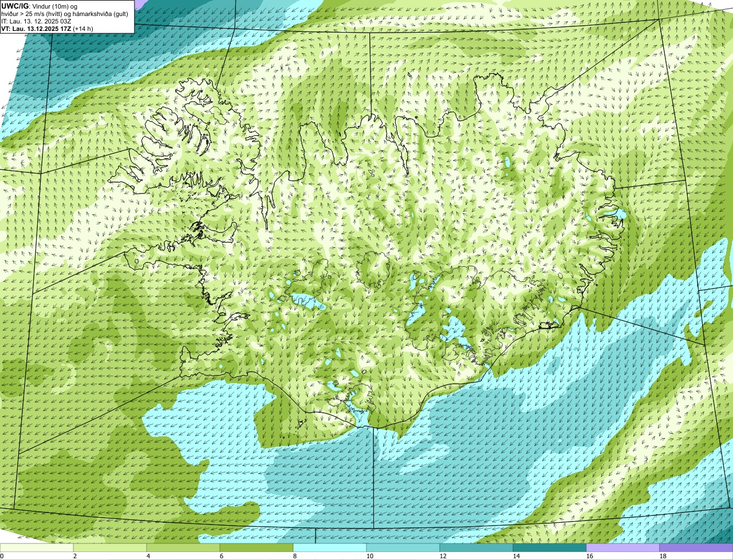Click the 10–12 m/s cyan legend swatch
This screenshot has height=560, width=733.
point(403,547)
